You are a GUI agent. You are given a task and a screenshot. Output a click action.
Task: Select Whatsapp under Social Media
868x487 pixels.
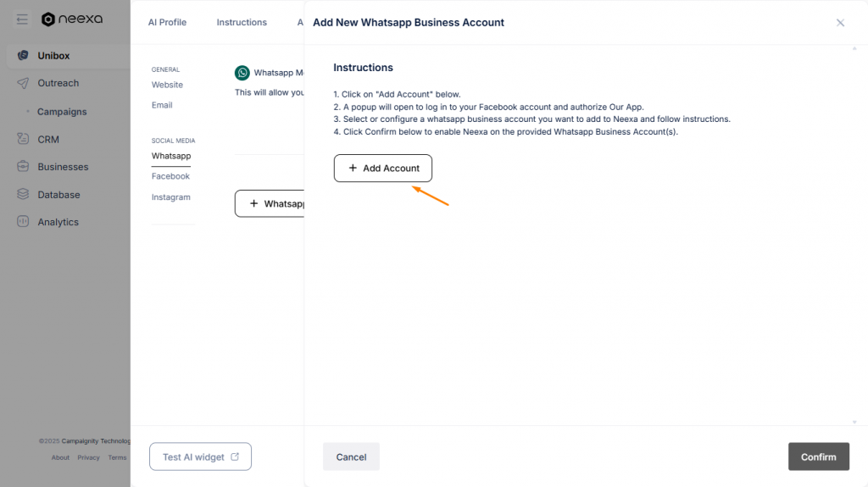coord(171,156)
